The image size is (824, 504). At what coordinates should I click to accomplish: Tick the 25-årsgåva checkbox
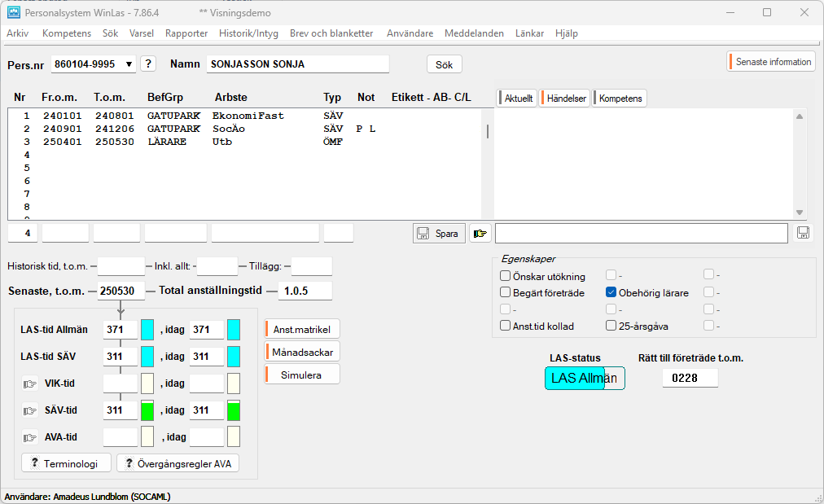tap(611, 327)
